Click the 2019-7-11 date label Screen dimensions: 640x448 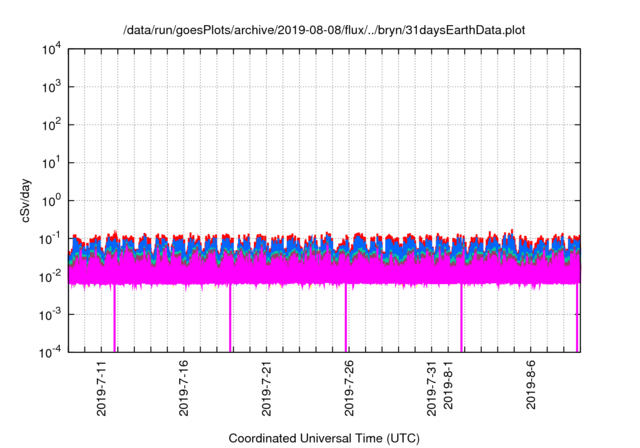(x=101, y=388)
